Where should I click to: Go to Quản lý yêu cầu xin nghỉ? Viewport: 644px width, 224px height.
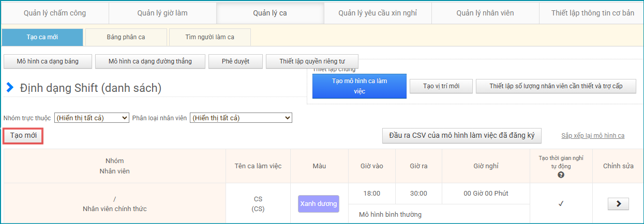378,13
